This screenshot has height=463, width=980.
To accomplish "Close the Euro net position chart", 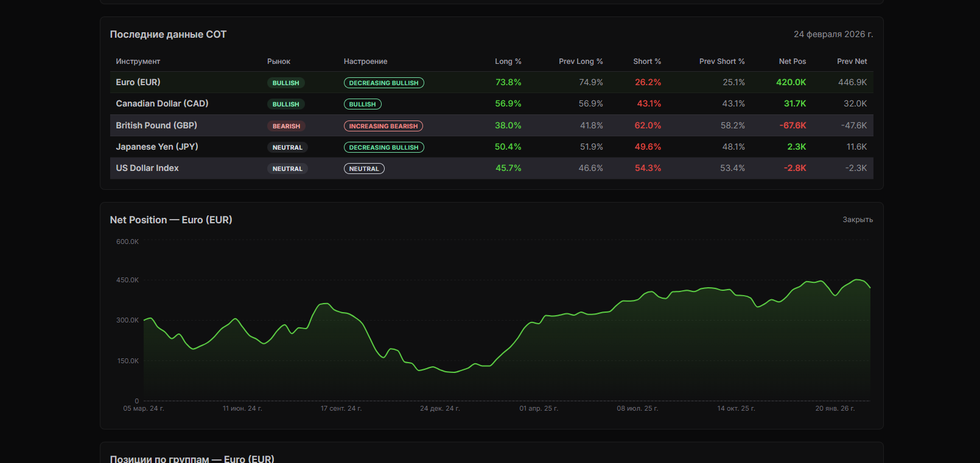I will 858,220.
